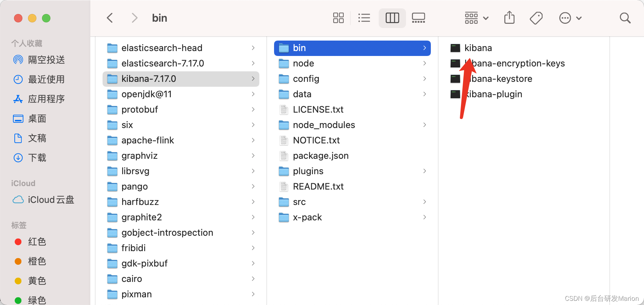Click the yellow minimize window button
The width and height of the screenshot is (644, 305).
(x=32, y=18)
